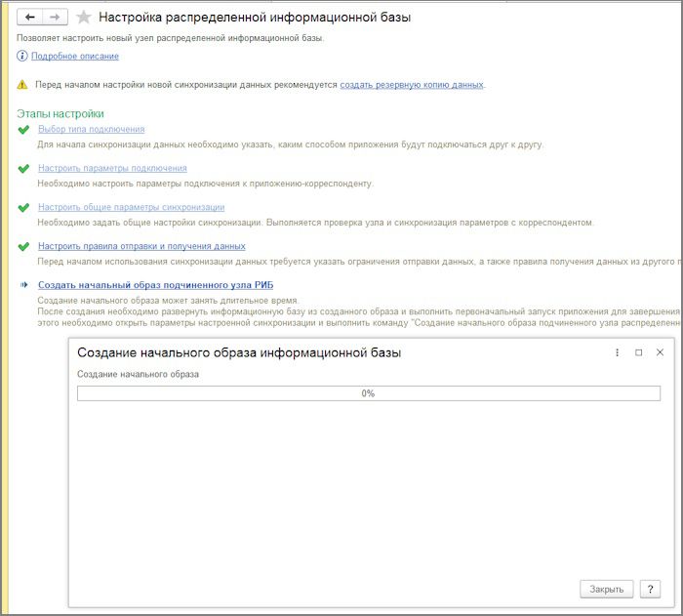Screen dimensions: 683x616
Task: Click text Создание начального образа может занять длительное время
Action: point(168,301)
